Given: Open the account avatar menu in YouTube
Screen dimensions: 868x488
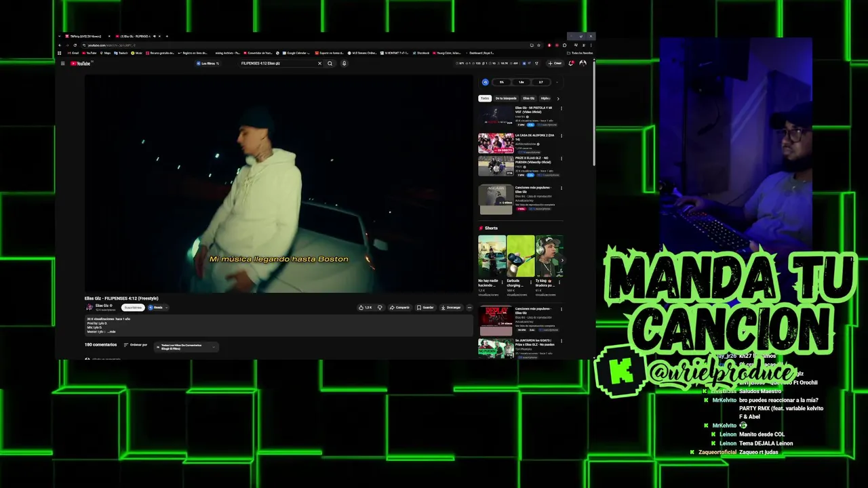Looking at the screenshot, I should (x=583, y=63).
